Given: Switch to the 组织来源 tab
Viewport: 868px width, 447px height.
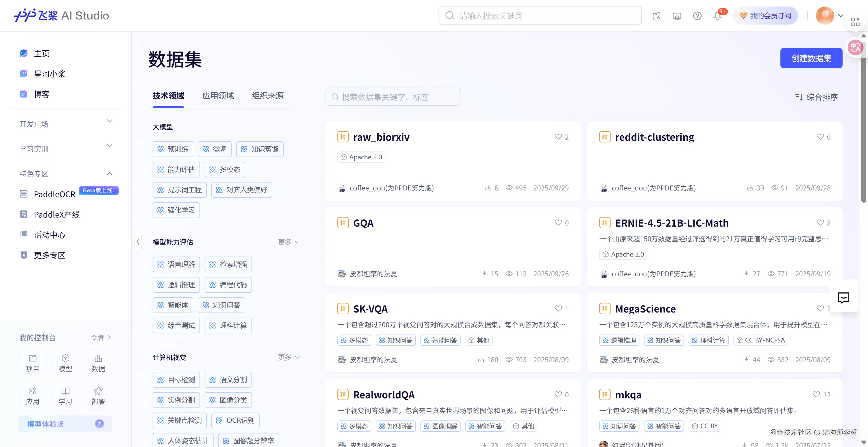Looking at the screenshot, I should (267, 96).
